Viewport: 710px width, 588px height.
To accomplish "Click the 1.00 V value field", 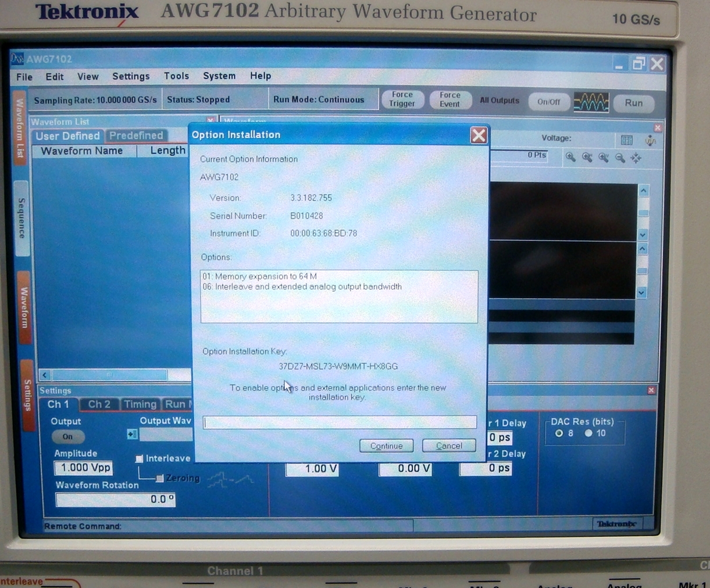I will coord(312,469).
